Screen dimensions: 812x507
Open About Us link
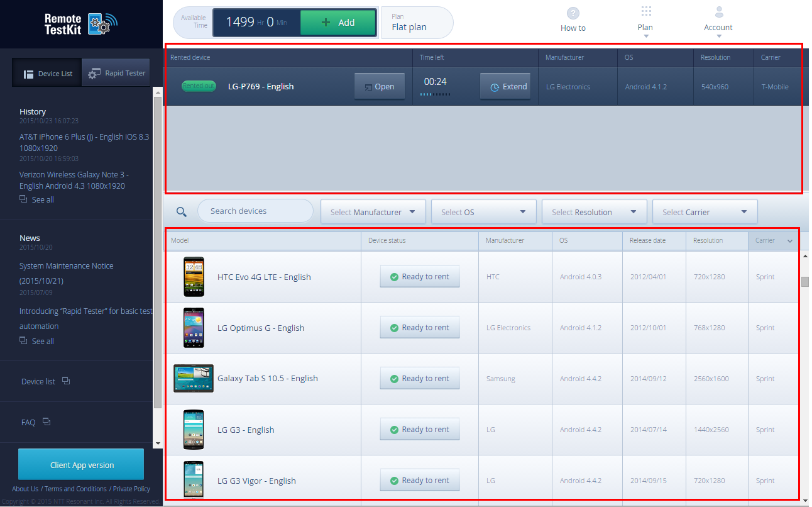25,489
